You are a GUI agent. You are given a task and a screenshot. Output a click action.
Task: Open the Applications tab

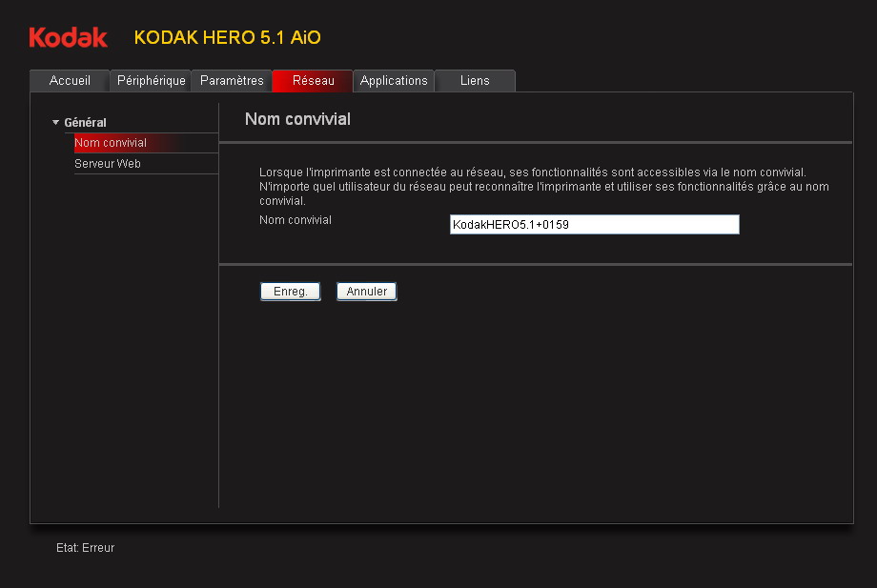click(x=394, y=81)
